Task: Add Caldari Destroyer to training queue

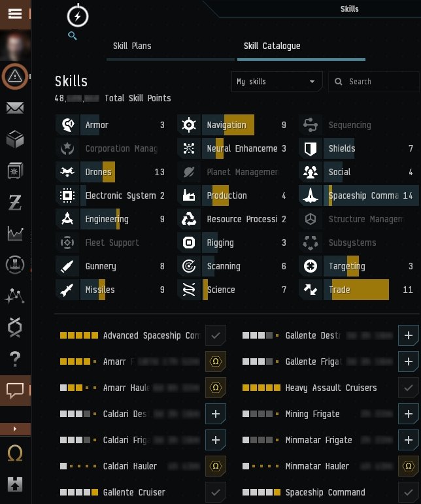Action: coord(215,414)
